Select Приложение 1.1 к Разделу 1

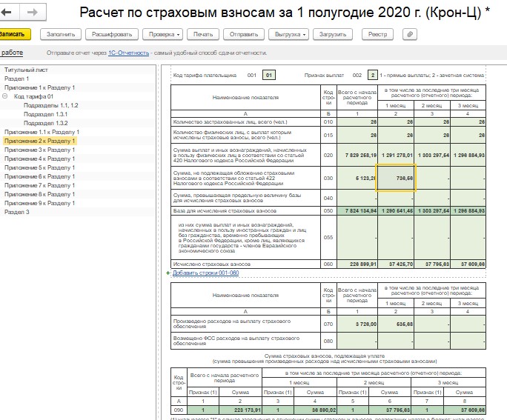click(x=42, y=132)
